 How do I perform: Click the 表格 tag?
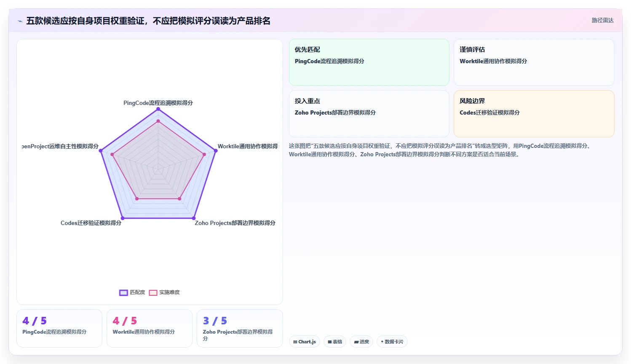(x=335, y=342)
